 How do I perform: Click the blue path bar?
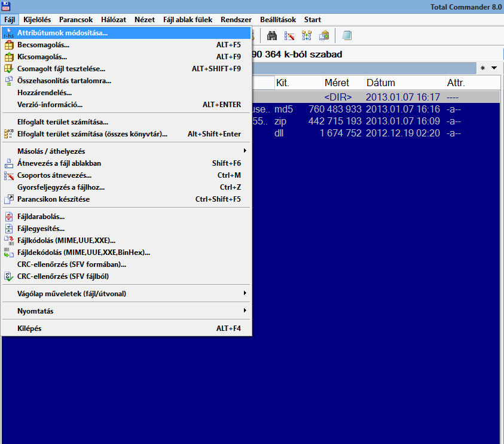[364, 68]
